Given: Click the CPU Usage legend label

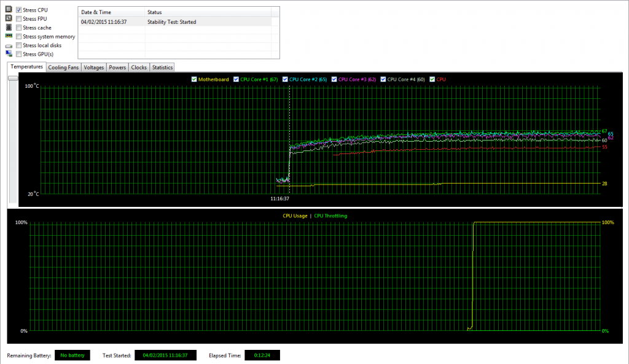Looking at the screenshot, I should click(x=295, y=215).
